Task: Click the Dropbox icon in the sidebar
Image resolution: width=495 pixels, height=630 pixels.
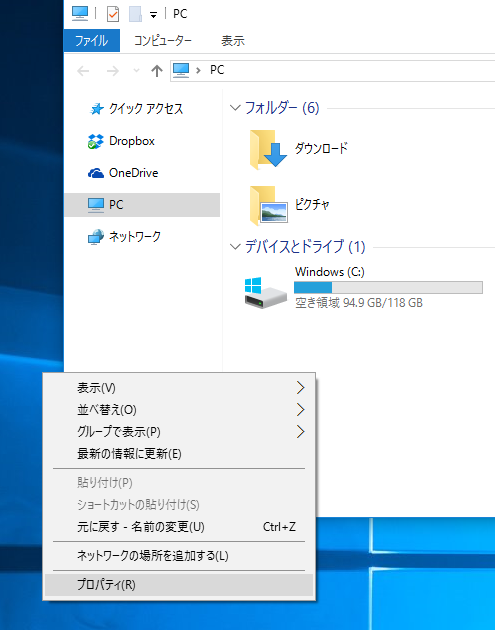Action: tap(96, 141)
